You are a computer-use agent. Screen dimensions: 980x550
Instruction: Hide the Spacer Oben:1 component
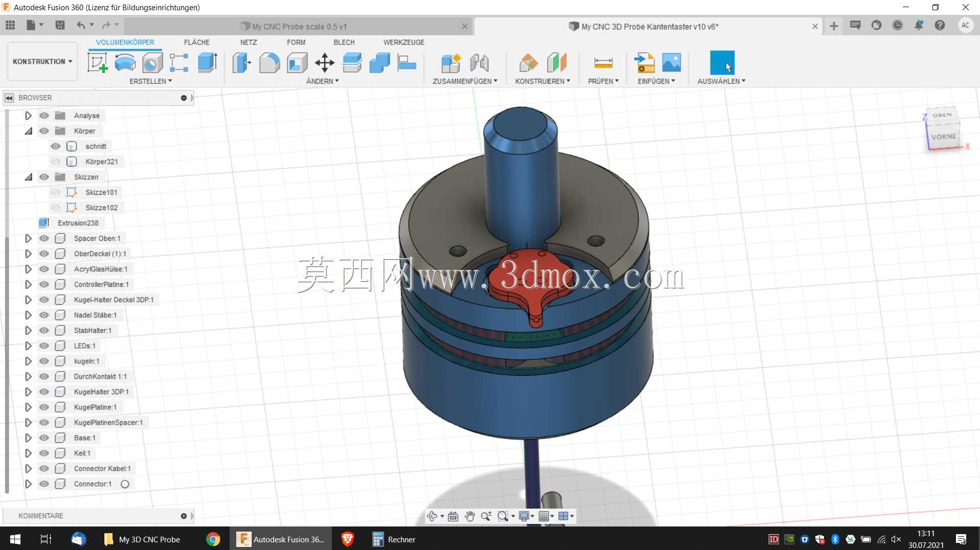44,238
